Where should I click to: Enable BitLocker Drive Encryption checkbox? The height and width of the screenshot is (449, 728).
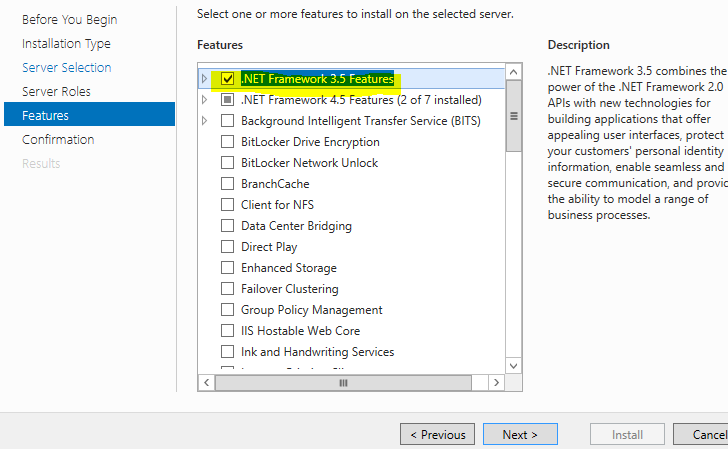227,142
